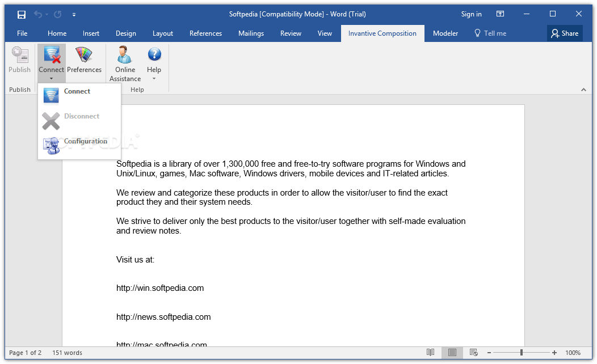Open Ribbon Display Options icon
The height and width of the screenshot is (364, 597).
(501, 14)
